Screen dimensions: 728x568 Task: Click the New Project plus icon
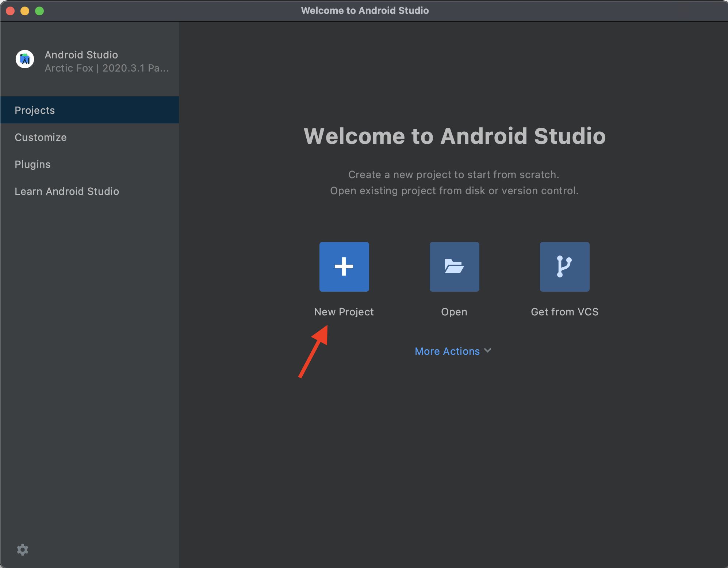(x=344, y=266)
